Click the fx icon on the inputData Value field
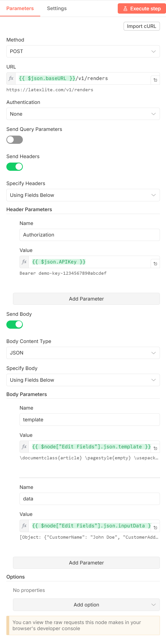This screenshot has width=166, height=644. click(24, 526)
